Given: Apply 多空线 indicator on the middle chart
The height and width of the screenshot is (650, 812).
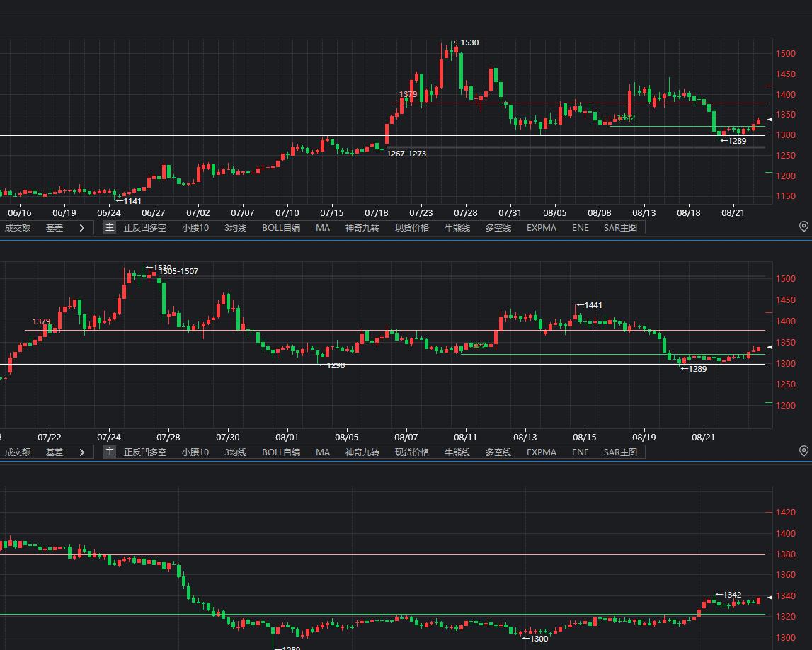Looking at the screenshot, I should 498,452.
